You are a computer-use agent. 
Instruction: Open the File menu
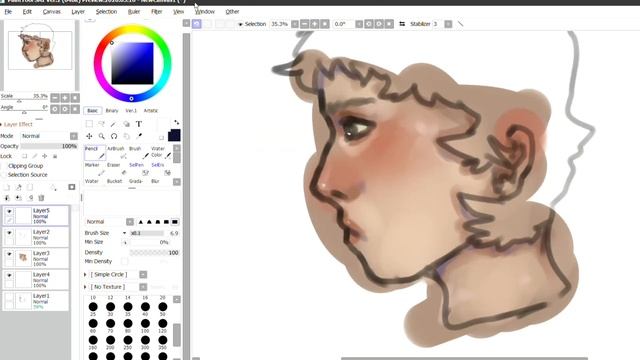tap(8, 12)
